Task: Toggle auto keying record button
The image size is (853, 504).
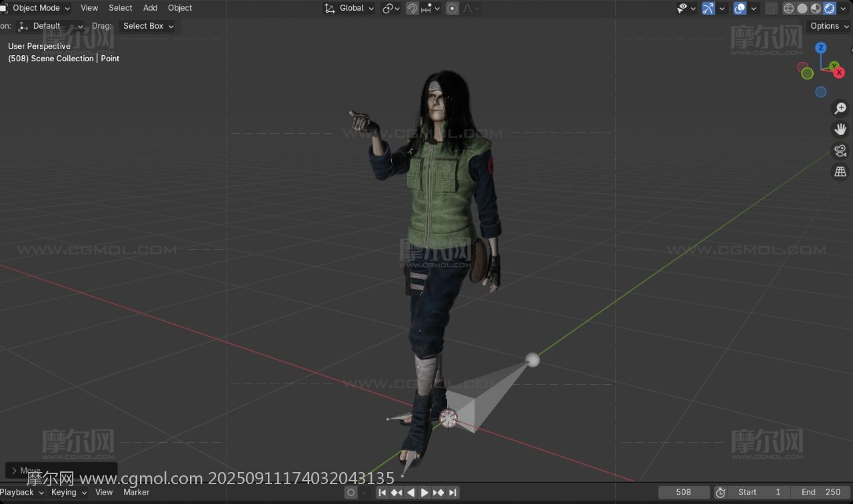Action: click(x=351, y=493)
